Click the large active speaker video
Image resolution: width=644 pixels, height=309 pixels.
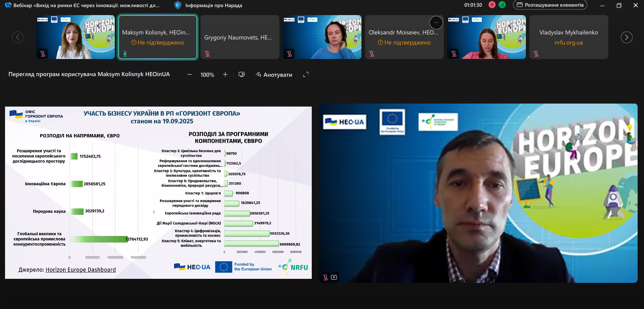coord(478,193)
